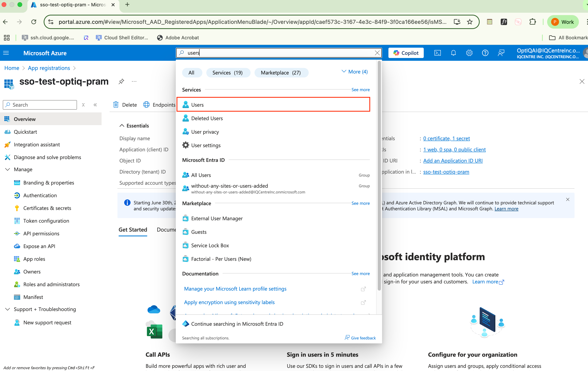The width and height of the screenshot is (588, 371).
Task: Open portal settings gear
Action: pyautogui.click(x=469, y=53)
